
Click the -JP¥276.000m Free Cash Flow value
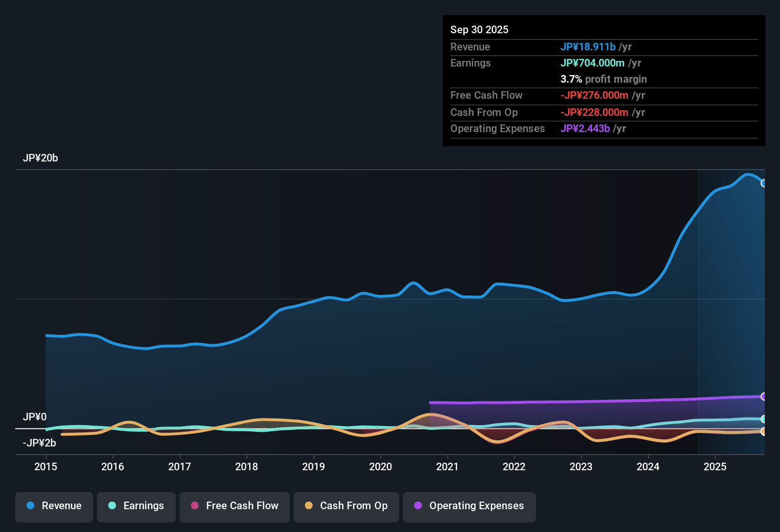594,95
